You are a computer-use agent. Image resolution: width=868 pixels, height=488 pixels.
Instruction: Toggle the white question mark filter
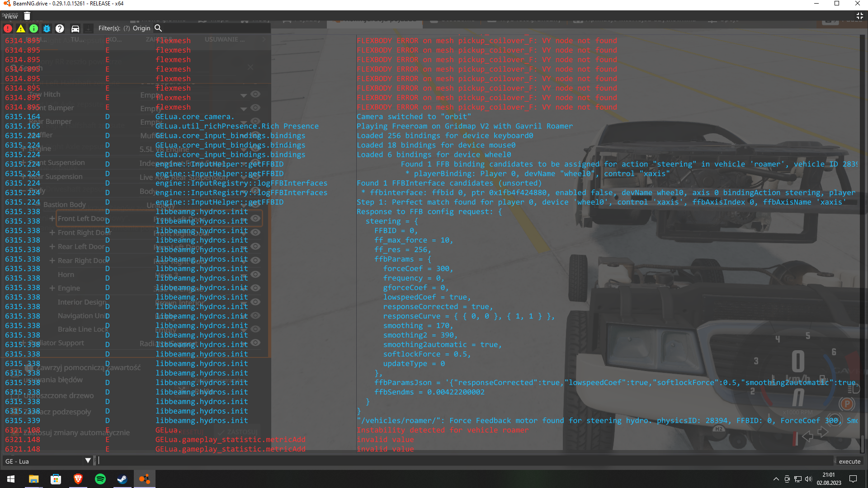pyautogui.click(x=60, y=28)
